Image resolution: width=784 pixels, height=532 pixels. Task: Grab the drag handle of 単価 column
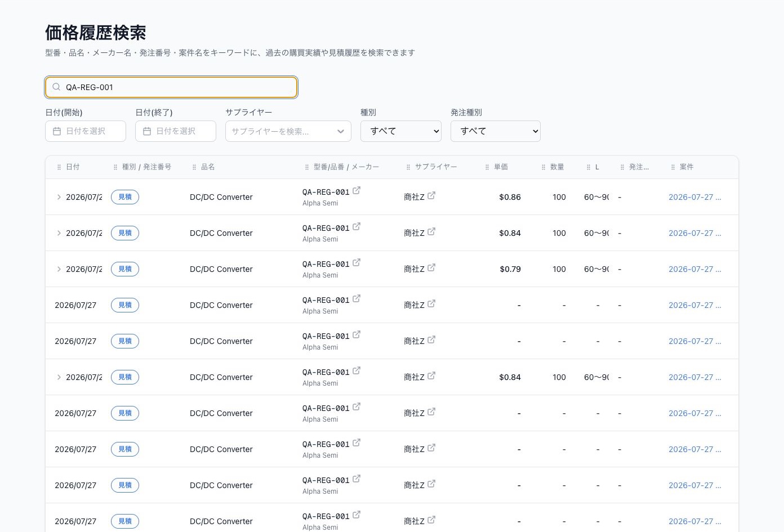point(487,167)
